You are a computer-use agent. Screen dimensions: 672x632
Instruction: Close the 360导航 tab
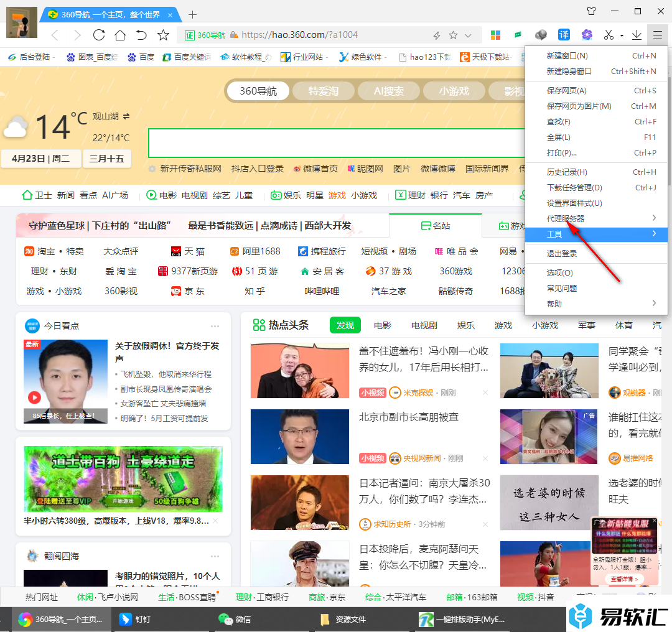coord(170,15)
